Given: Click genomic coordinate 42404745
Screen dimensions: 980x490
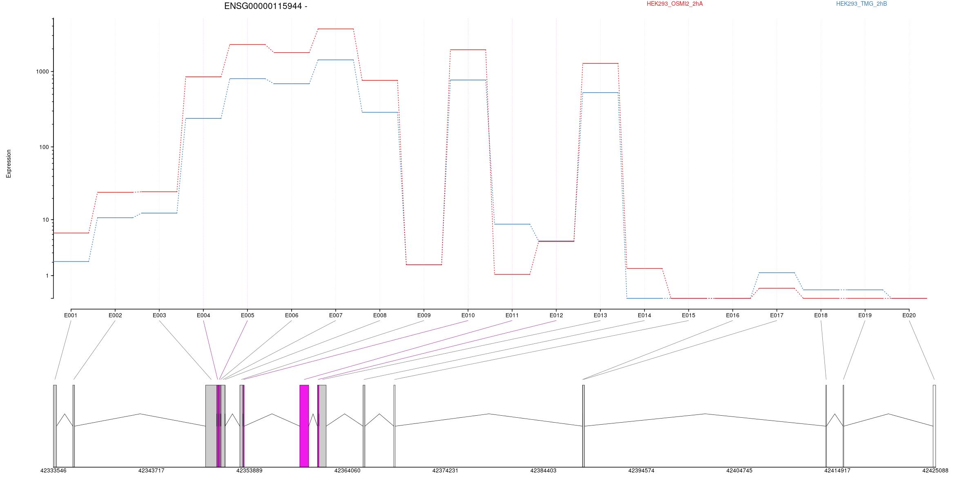Looking at the screenshot, I should pos(739,470).
